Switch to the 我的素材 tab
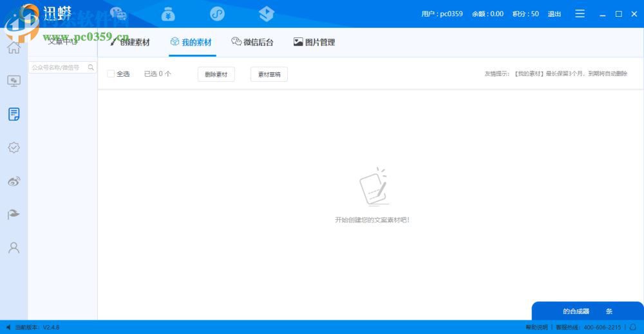Viewport: 644px width, 334px height. 191,42
